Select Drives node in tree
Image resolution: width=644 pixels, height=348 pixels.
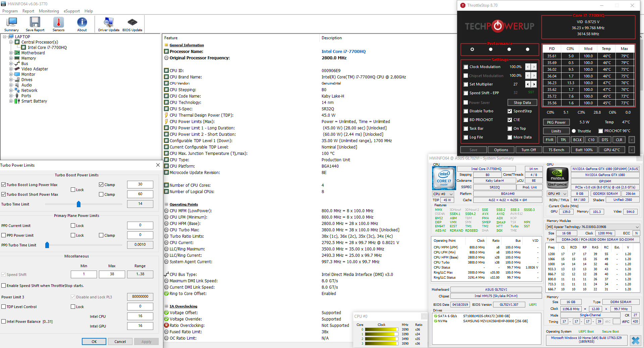tap(27, 80)
